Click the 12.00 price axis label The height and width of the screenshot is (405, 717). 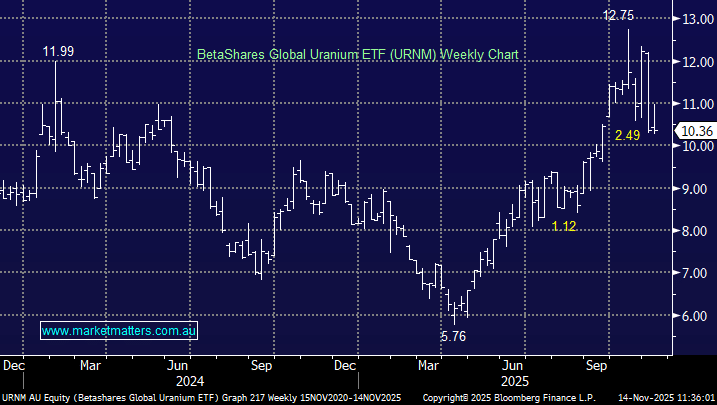[695, 62]
